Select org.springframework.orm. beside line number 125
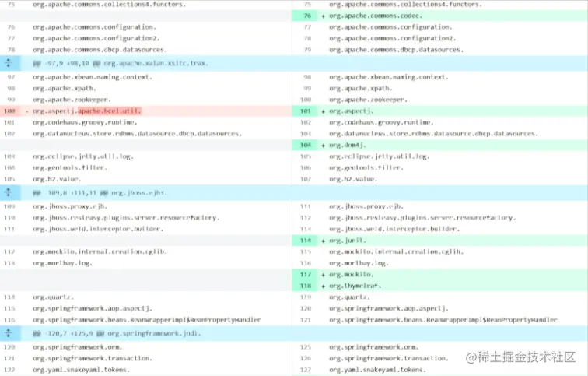Viewport: 588px width, 376px height. point(373,347)
